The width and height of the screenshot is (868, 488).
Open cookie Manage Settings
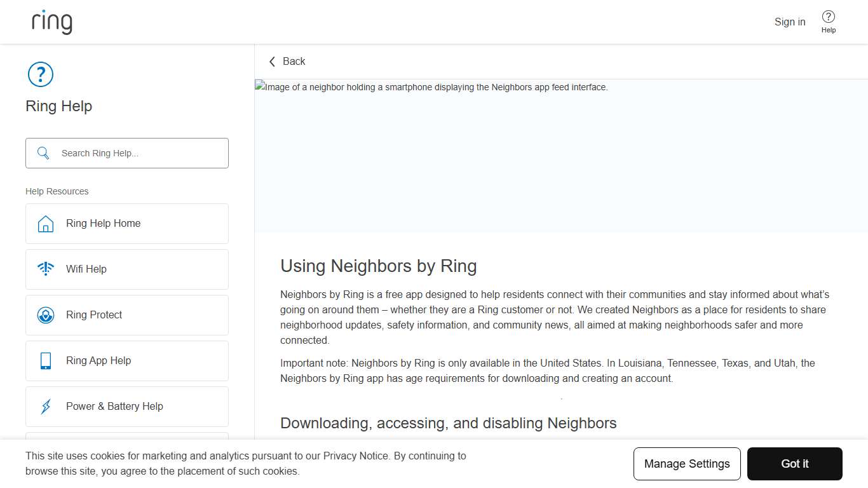687,464
